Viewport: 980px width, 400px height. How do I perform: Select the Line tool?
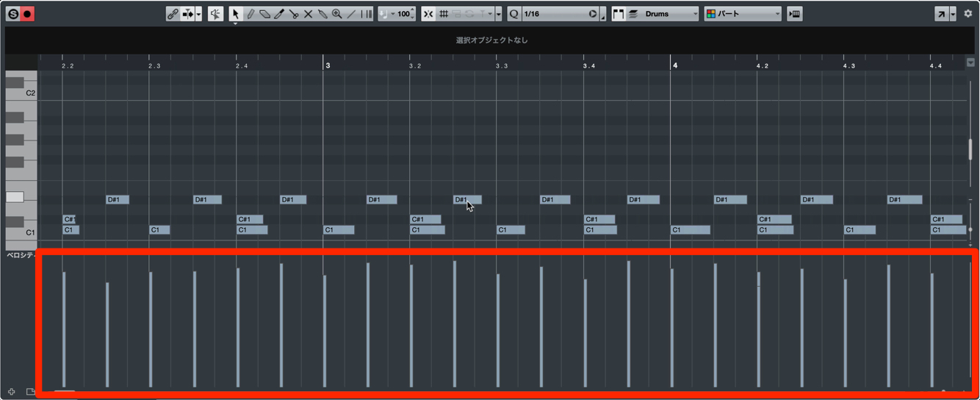click(x=351, y=14)
